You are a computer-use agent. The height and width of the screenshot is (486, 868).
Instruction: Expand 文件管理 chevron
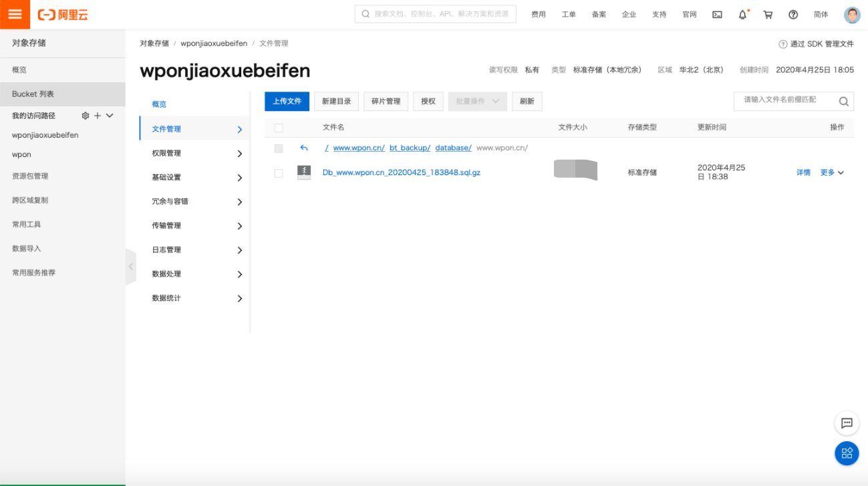coord(240,130)
